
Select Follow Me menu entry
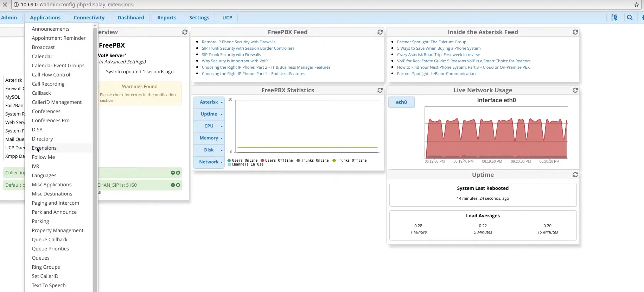point(58,157)
